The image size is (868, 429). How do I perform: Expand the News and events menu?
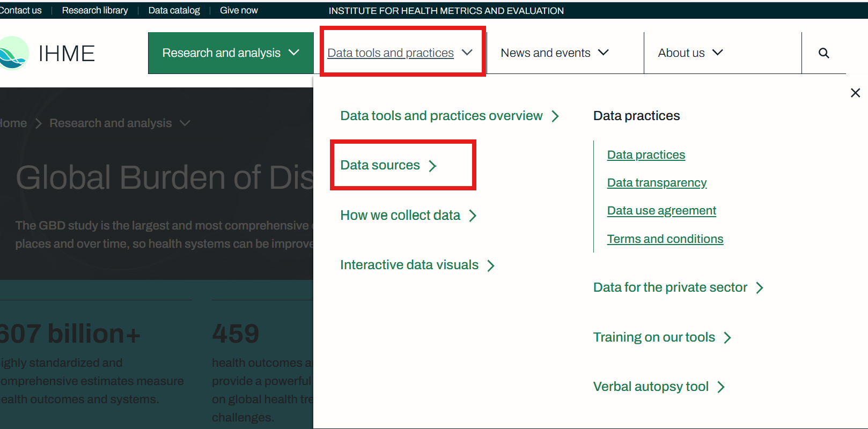tap(555, 53)
